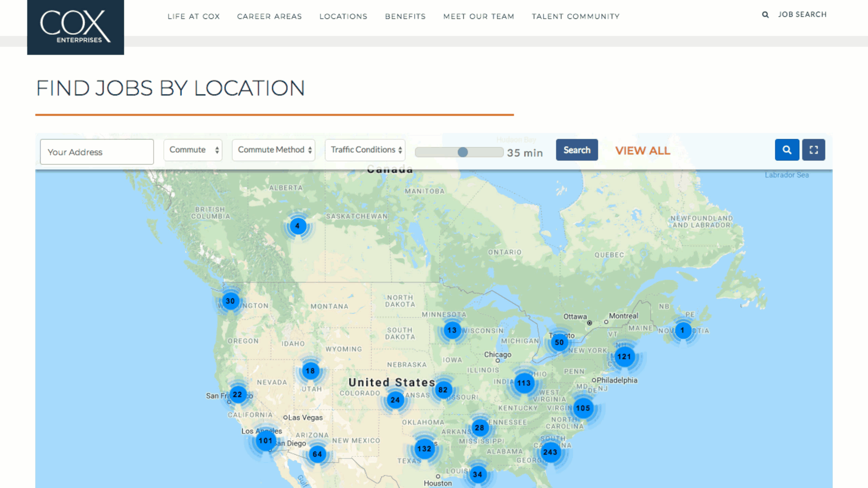Open the map cluster marker showing 64
Screen dimensions: 868x488
click(317, 454)
